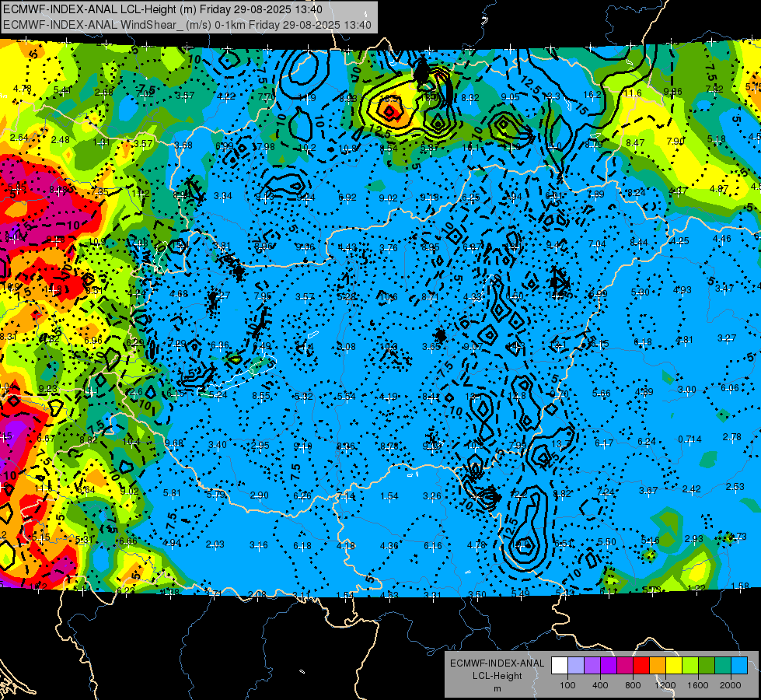Image resolution: width=761 pixels, height=700 pixels.
Task: Select the white legend color swatch
Action: (559, 666)
